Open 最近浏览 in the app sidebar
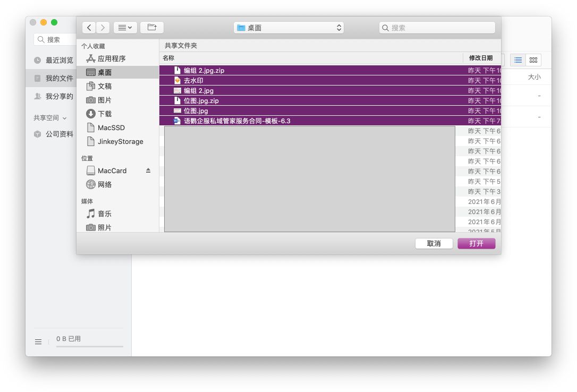 click(59, 60)
